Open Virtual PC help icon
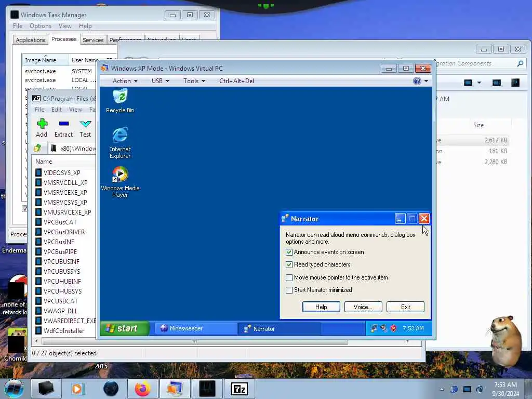This screenshot has height=399, width=532. [417, 81]
